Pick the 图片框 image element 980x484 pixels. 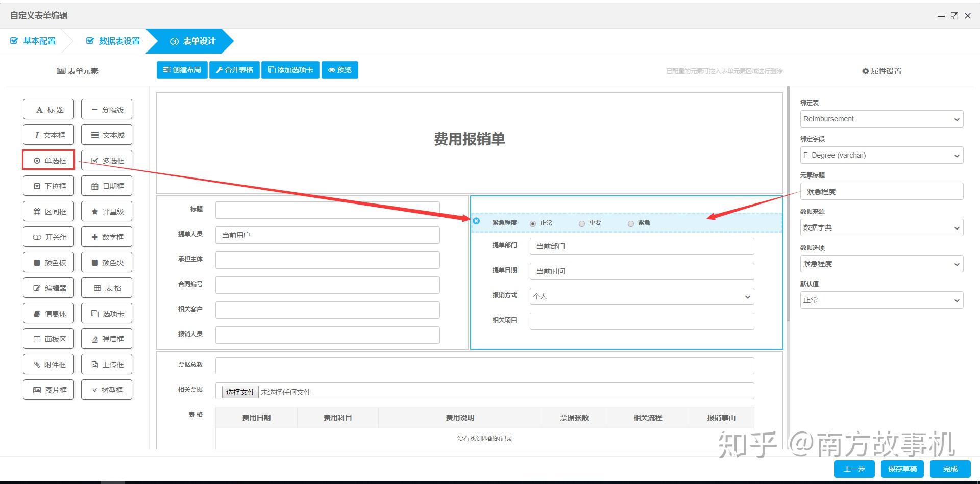pyautogui.click(x=48, y=390)
